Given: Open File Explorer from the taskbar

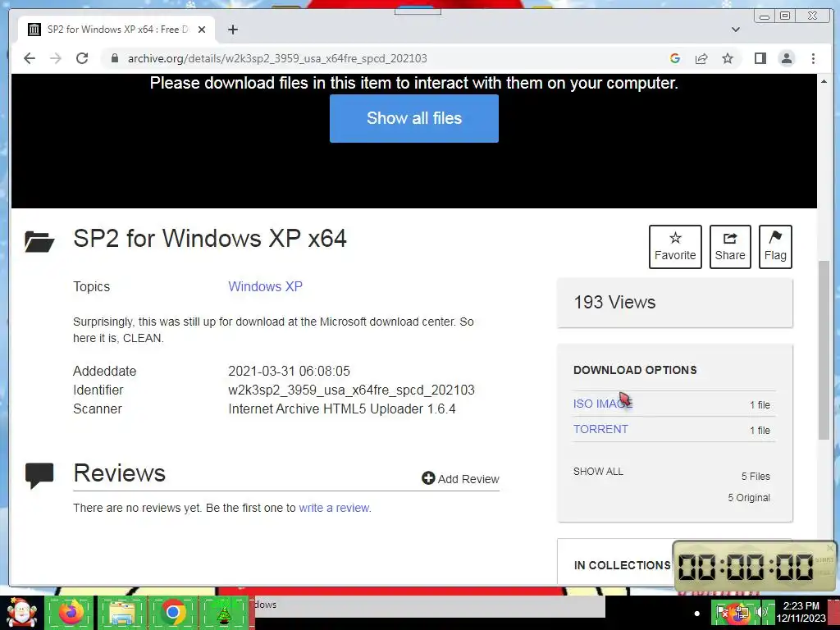Looking at the screenshot, I should click(x=122, y=612).
